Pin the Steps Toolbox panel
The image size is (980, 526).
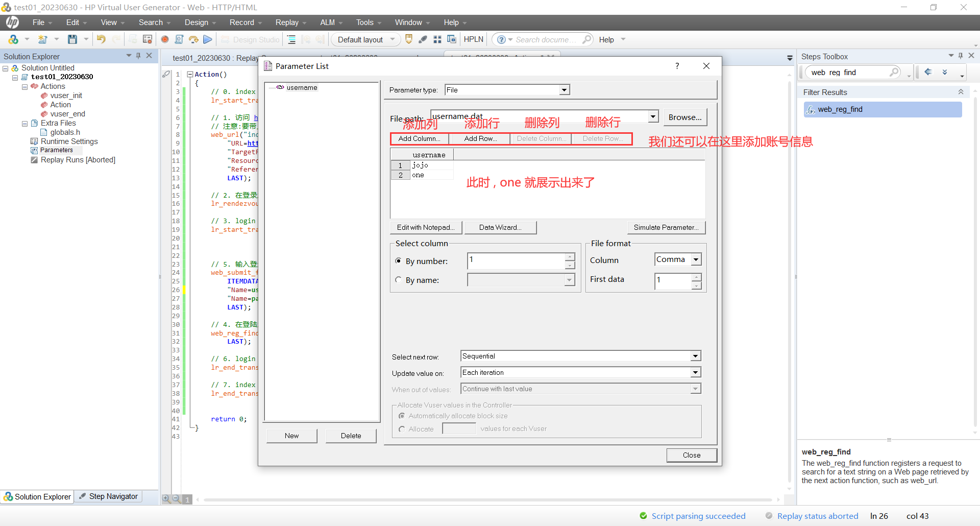(x=961, y=56)
